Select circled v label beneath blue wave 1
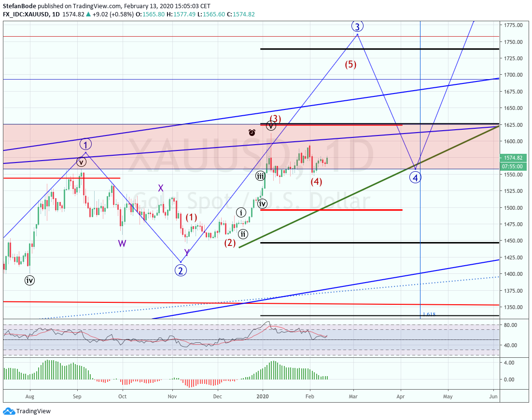This screenshot has height=420, width=532. click(81, 162)
